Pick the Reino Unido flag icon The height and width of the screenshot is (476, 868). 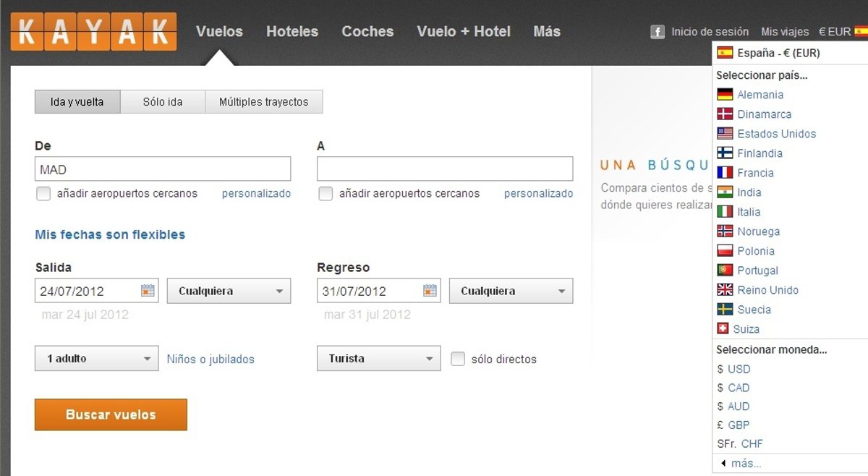pyautogui.click(x=725, y=290)
